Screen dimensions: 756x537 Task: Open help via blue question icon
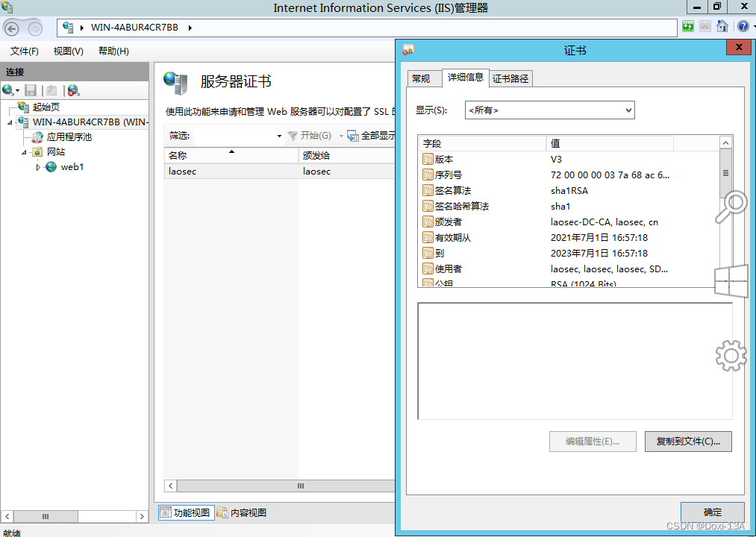click(x=743, y=27)
